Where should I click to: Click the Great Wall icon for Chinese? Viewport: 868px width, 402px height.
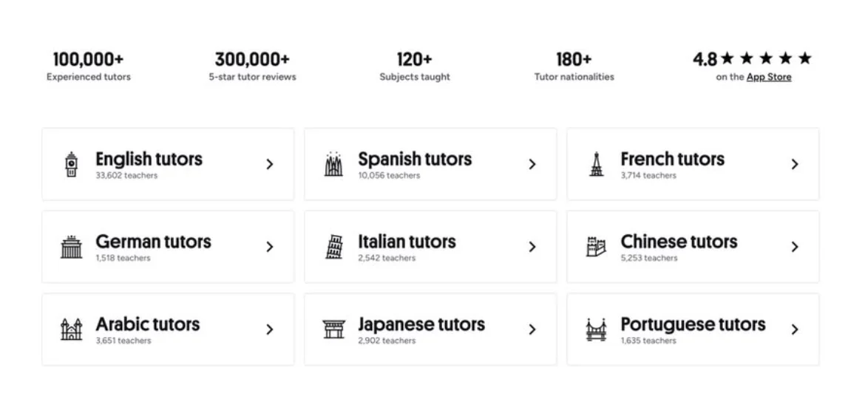click(x=596, y=247)
